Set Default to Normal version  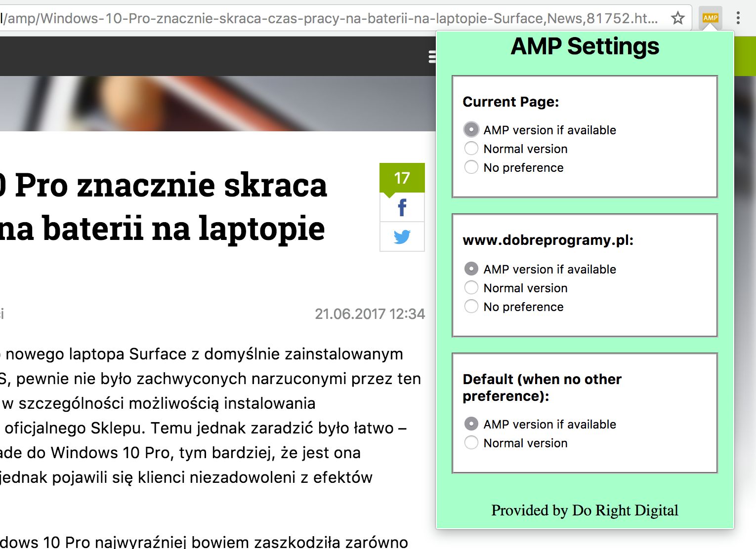click(471, 443)
